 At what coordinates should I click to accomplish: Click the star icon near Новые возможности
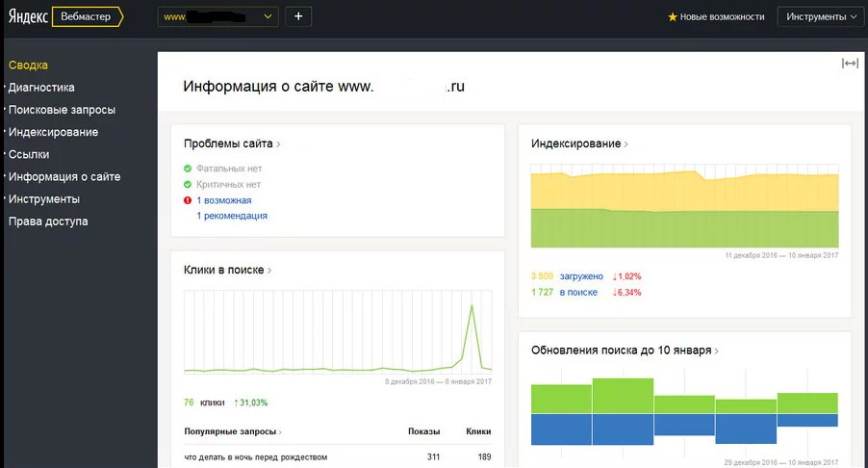(x=673, y=17)
